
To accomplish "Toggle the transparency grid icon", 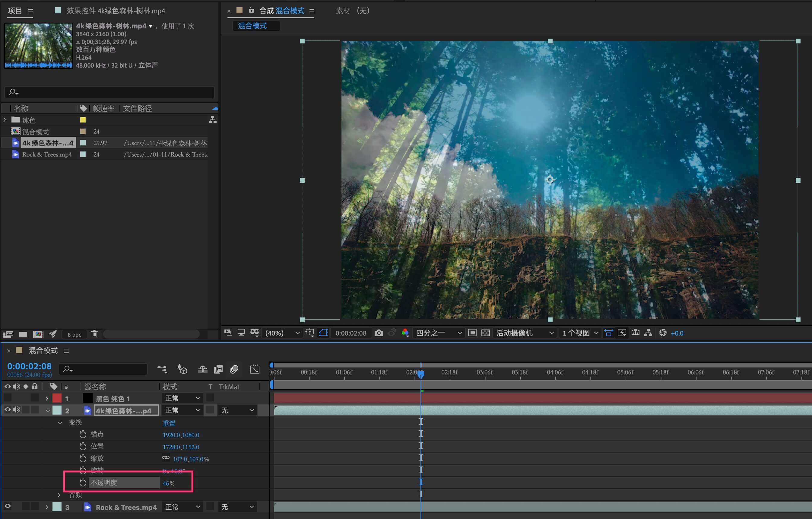I will 485,333.
